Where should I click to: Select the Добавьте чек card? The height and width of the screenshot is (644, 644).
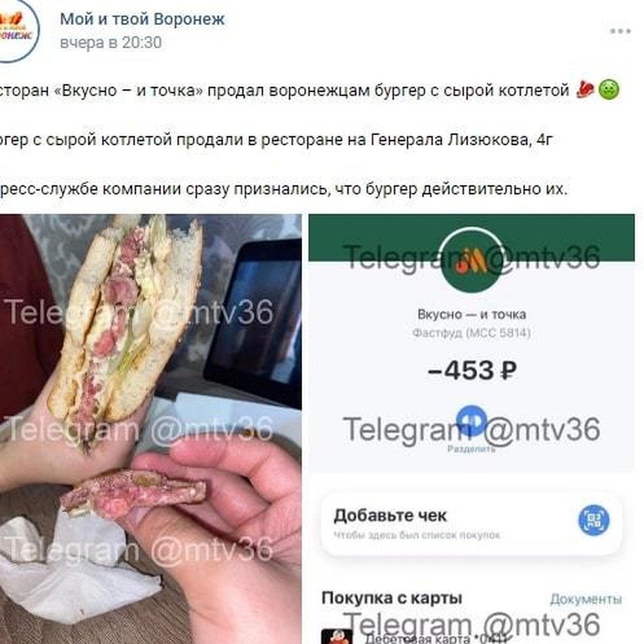tap(471, 523)
